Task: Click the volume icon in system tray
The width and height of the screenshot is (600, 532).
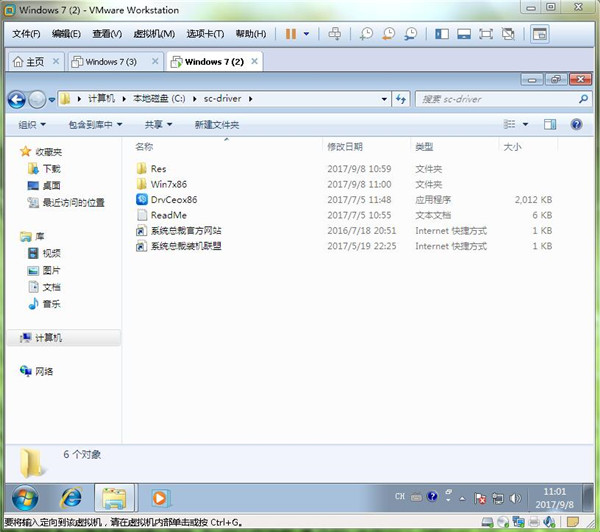Action: point(515,498)
